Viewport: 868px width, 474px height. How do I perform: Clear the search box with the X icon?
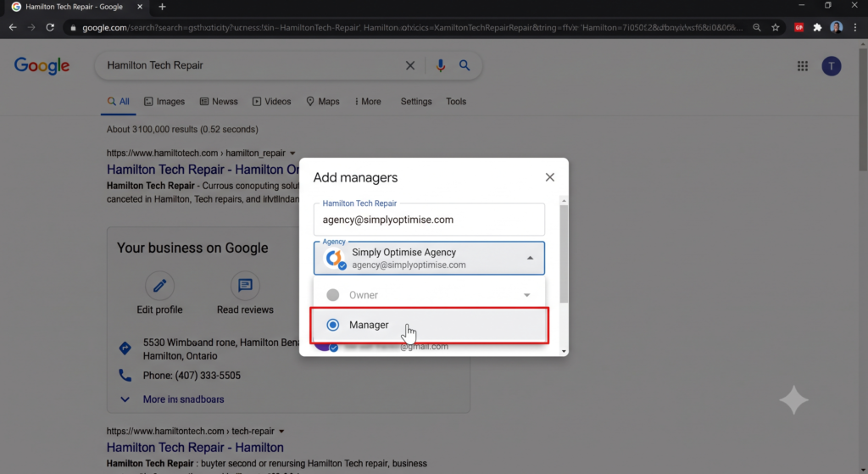point(410,65)
